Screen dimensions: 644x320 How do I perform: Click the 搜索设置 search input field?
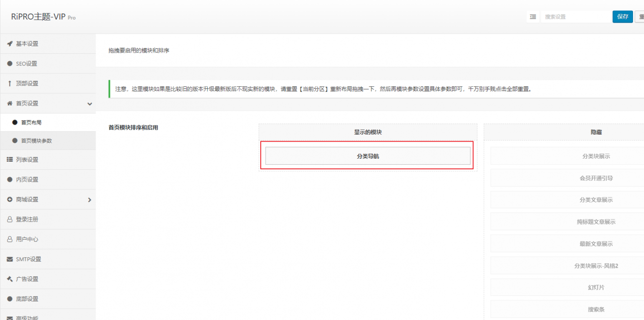pos(576,17)
